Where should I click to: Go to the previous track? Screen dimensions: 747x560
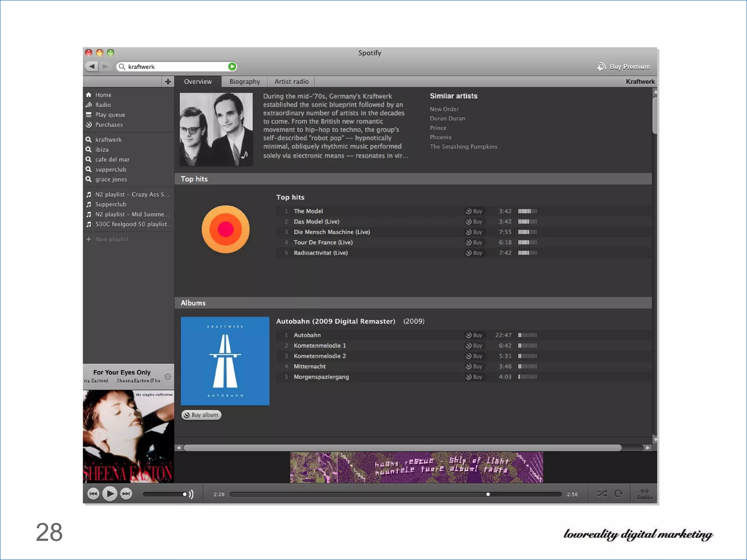93,494
